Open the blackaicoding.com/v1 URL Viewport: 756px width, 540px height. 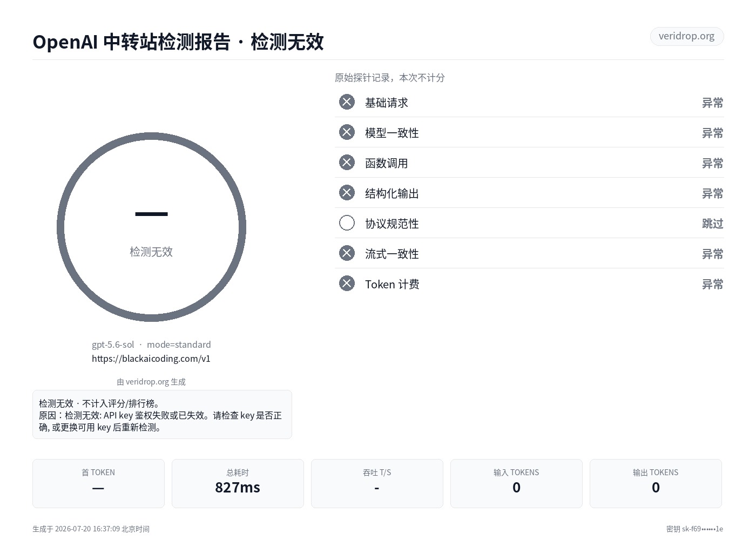pos(151,359)
